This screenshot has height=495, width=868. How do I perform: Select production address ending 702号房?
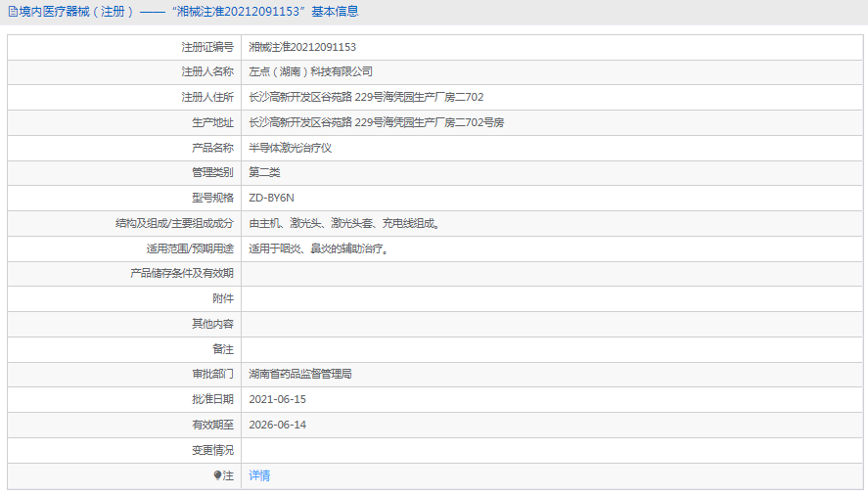(x=377, y=122)
